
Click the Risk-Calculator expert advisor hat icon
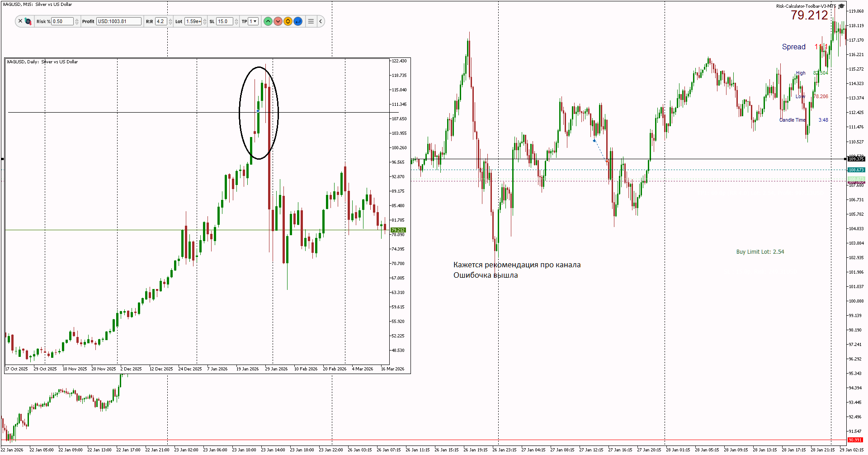point(841,6)
